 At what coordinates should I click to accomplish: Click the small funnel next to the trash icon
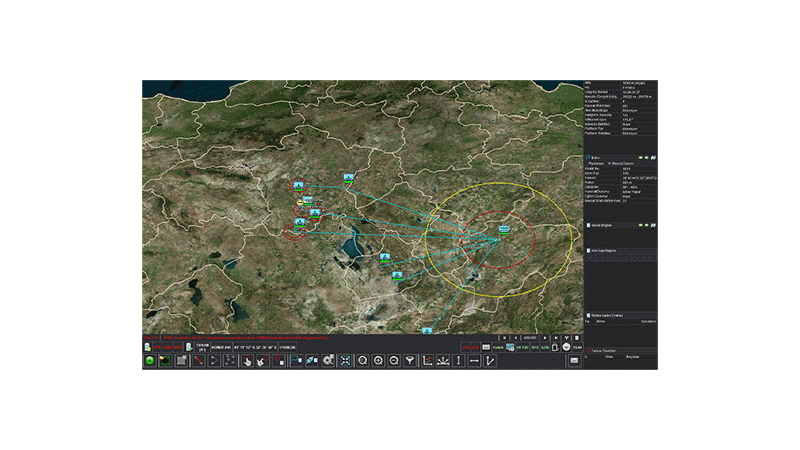(567, 338)
